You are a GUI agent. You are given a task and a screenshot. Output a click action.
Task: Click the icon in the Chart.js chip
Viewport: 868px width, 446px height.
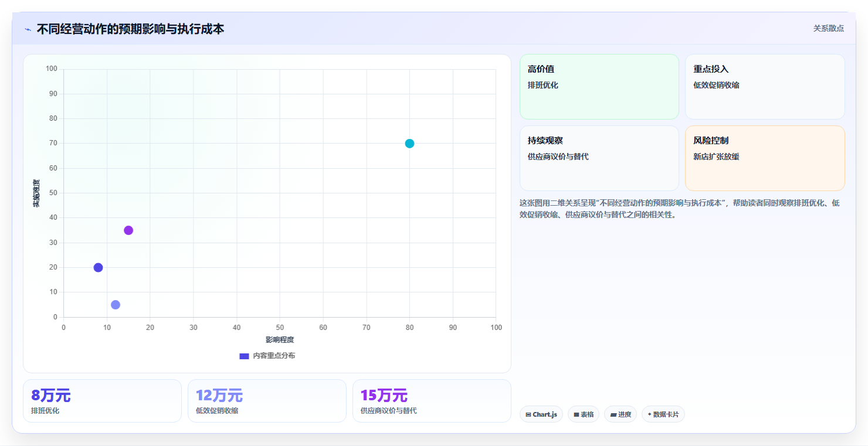pyautogui.click(x=528, y=414)
